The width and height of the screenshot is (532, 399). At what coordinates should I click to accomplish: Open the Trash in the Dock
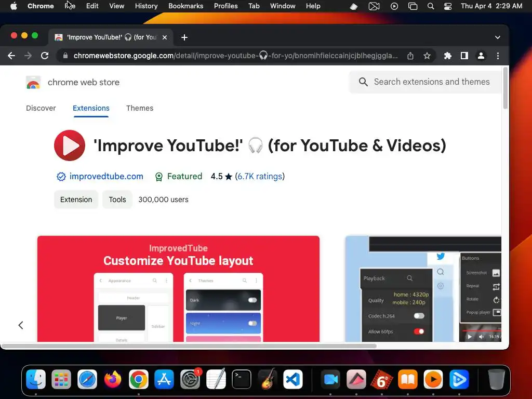pos(496,379)
